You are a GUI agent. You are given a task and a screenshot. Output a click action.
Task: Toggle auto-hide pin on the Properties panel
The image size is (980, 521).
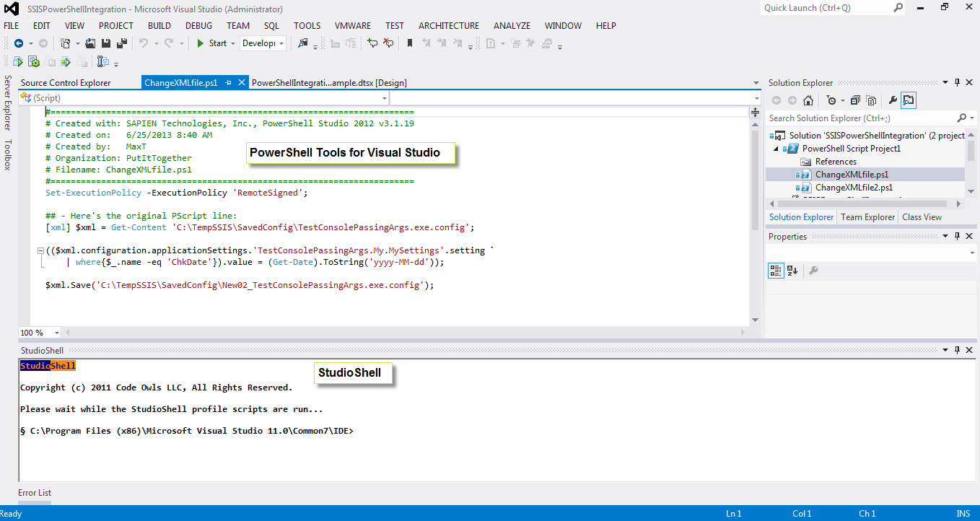click(958, 236)
